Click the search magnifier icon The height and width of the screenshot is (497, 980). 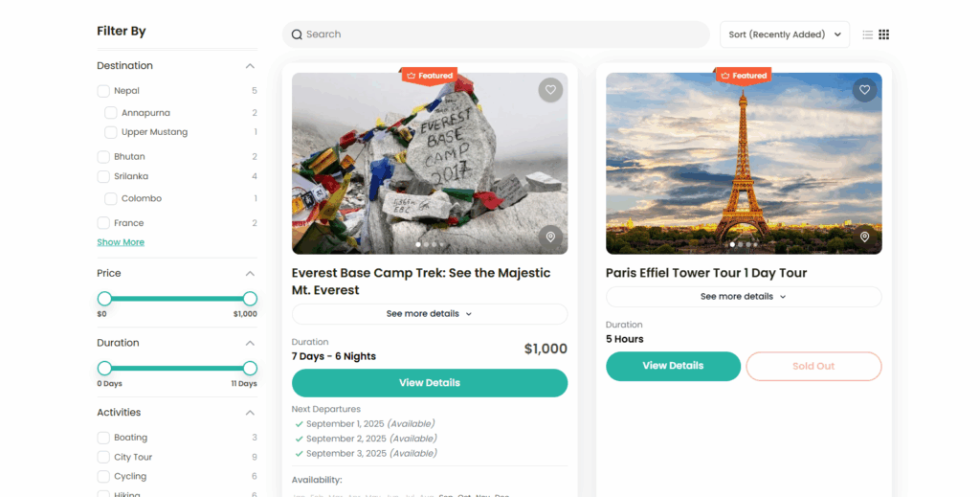(297, 34)
